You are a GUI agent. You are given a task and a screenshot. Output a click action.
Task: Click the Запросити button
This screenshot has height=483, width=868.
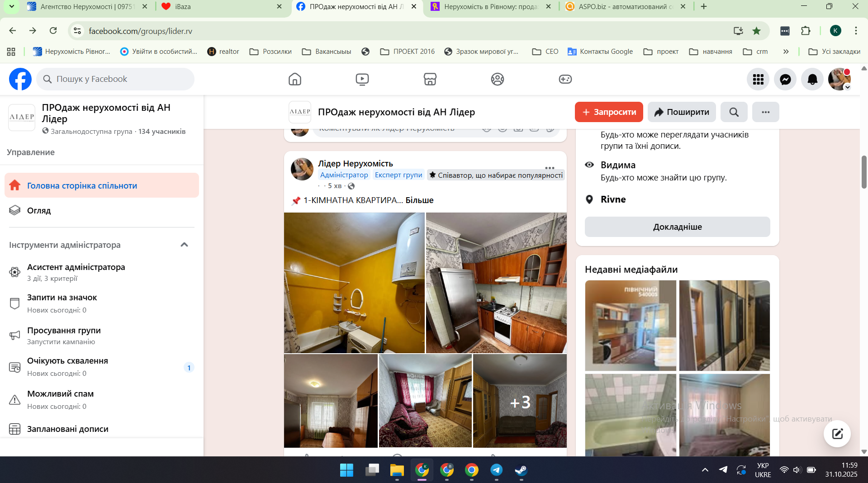coord(608,112)
